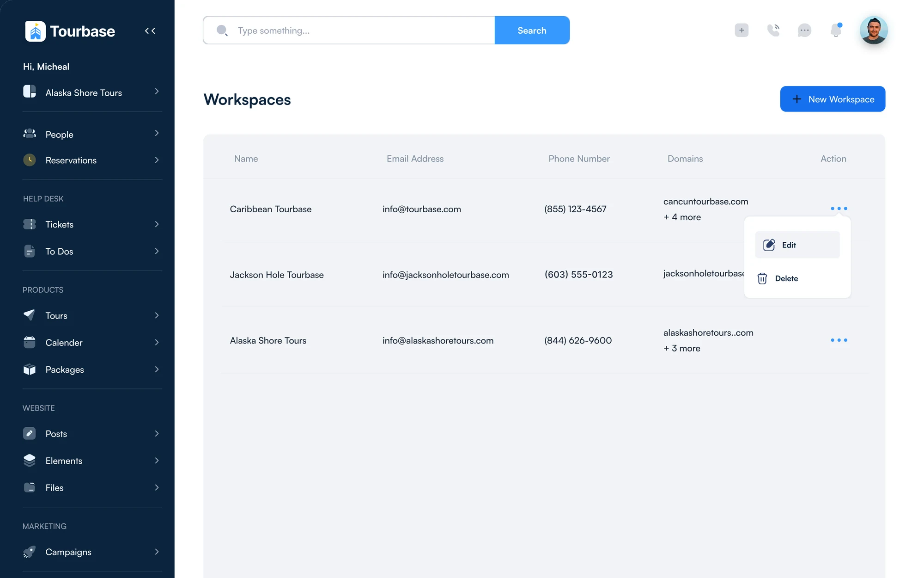Expand the Reservations menu chevron
This screenshot has width=924, height=578.
pyautogui.click(x=157, y=160)
